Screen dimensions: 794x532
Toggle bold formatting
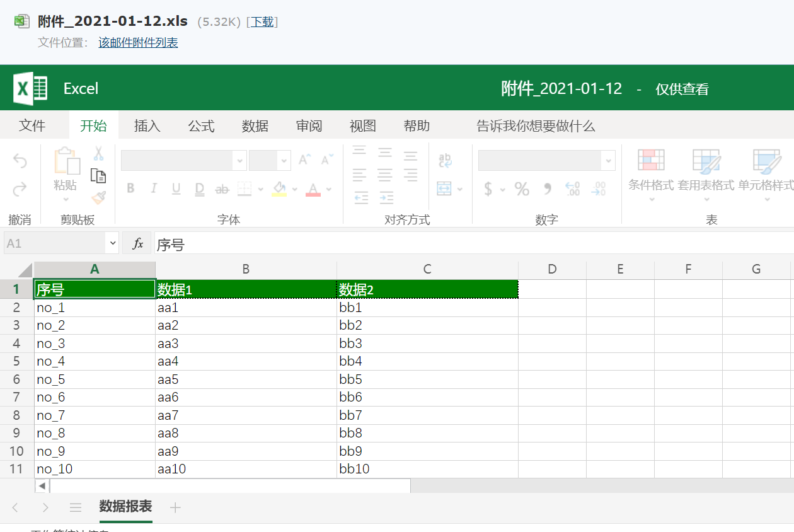tap(130, 188)
